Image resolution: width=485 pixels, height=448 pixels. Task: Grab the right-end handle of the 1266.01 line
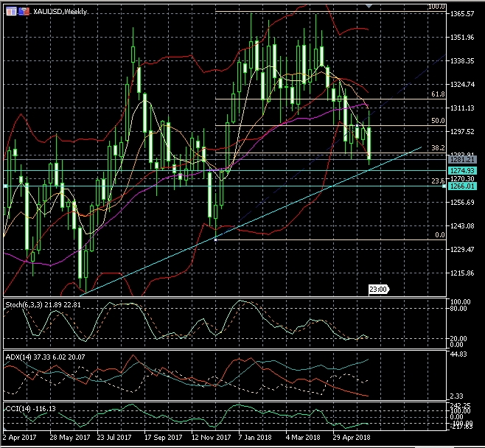(x=444, y=186)
